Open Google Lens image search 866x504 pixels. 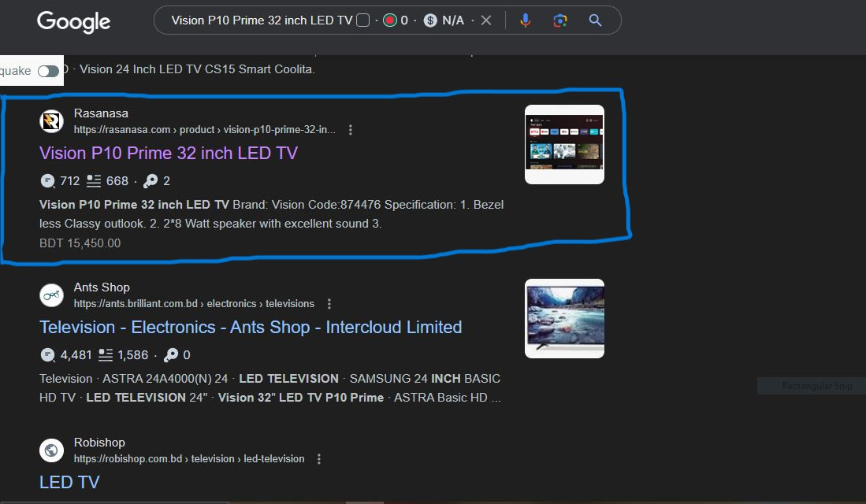pos(560,20)
